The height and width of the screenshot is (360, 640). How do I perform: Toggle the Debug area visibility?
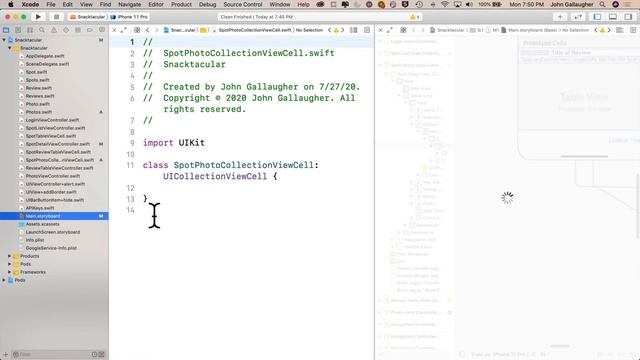[613, 17]
